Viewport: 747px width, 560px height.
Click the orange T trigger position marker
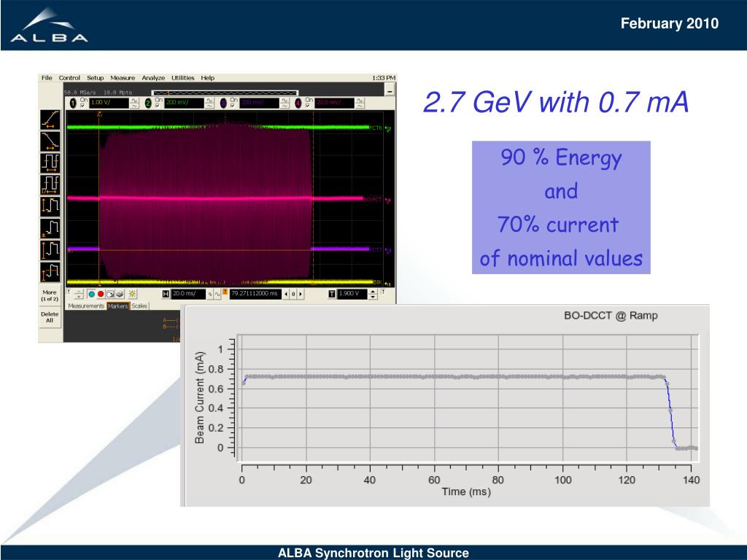[225, 291]
